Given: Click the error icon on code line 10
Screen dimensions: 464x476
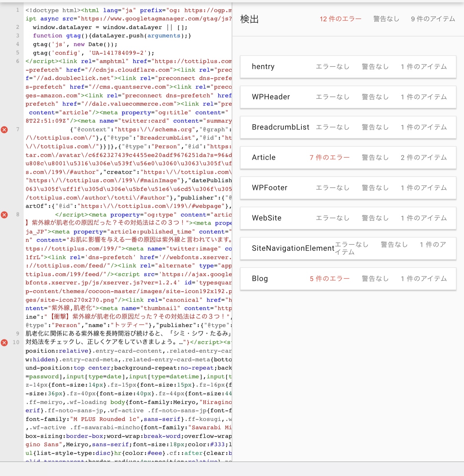Looking at the screenshot, I should (4, 342).
